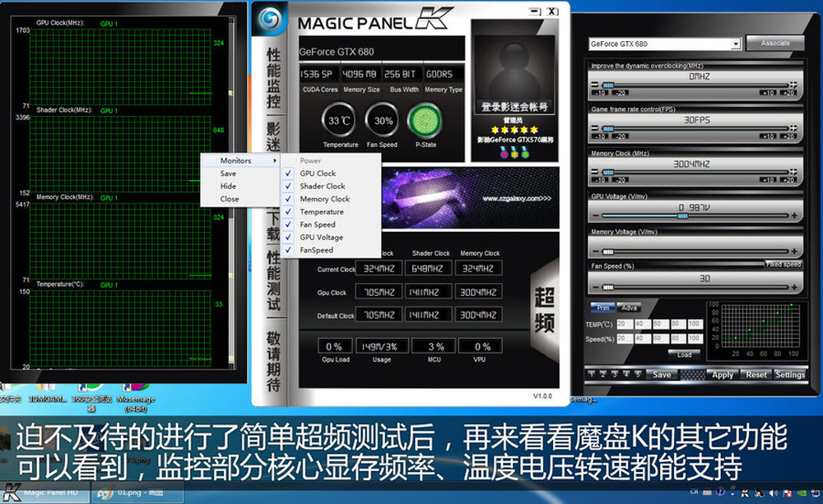This screenshot has width=823, height=504.
Task: Select profile slot 5
Action: coord(638,374)
